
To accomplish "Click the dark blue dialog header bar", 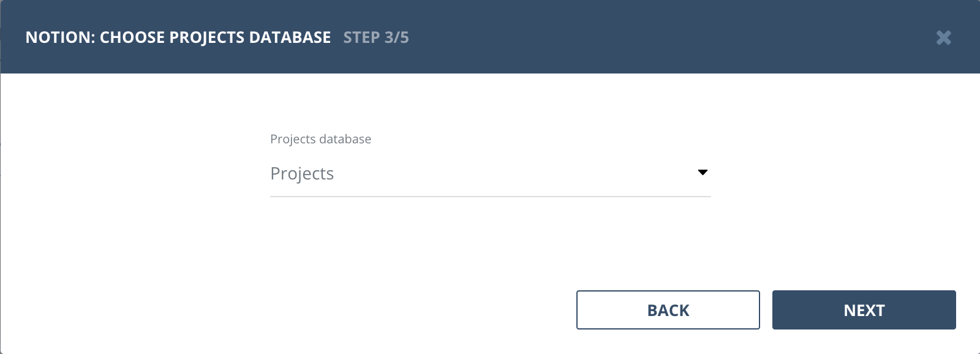I will [x=612, y=37].
